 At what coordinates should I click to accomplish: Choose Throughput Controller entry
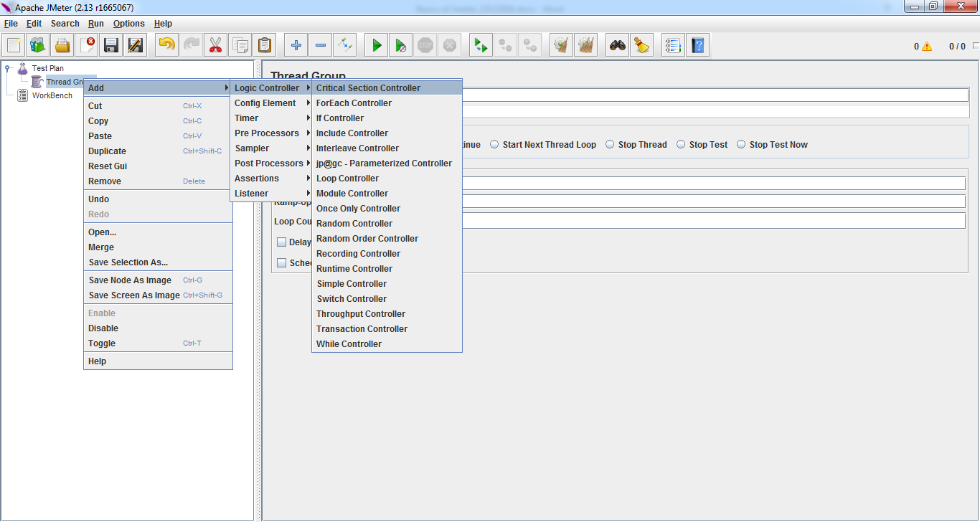click(x=387, y=314)
